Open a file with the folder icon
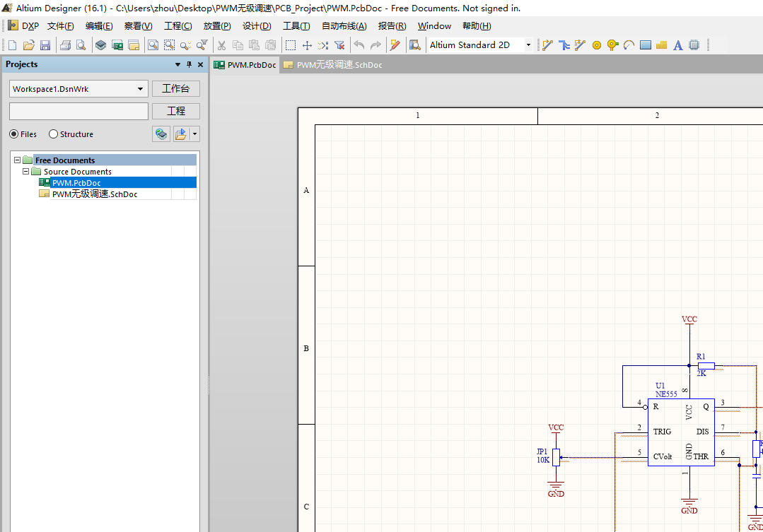This screenshot has width=763, height=532. [29, 45]
